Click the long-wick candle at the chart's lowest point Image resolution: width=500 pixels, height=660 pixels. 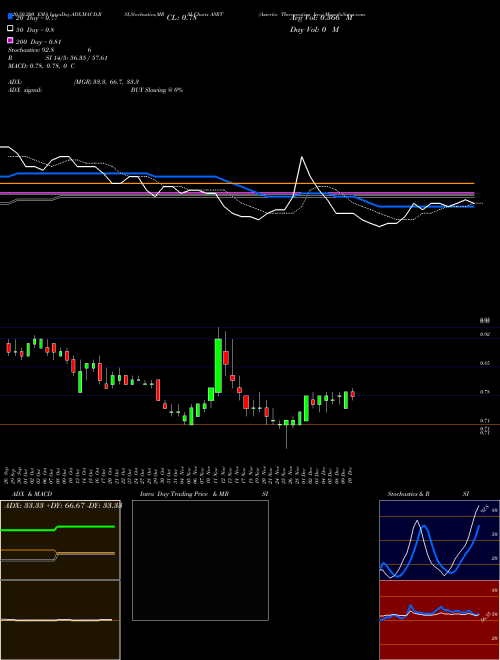[286, 434]
